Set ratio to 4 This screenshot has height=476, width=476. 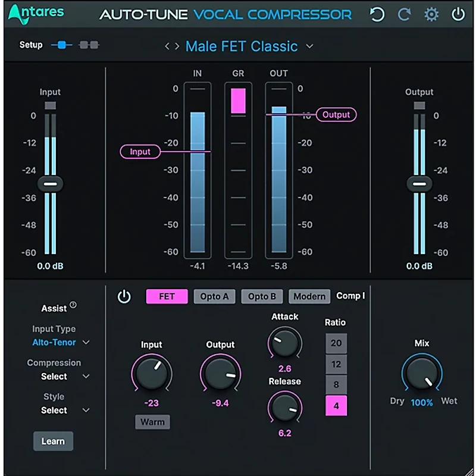tap(336, 406)
